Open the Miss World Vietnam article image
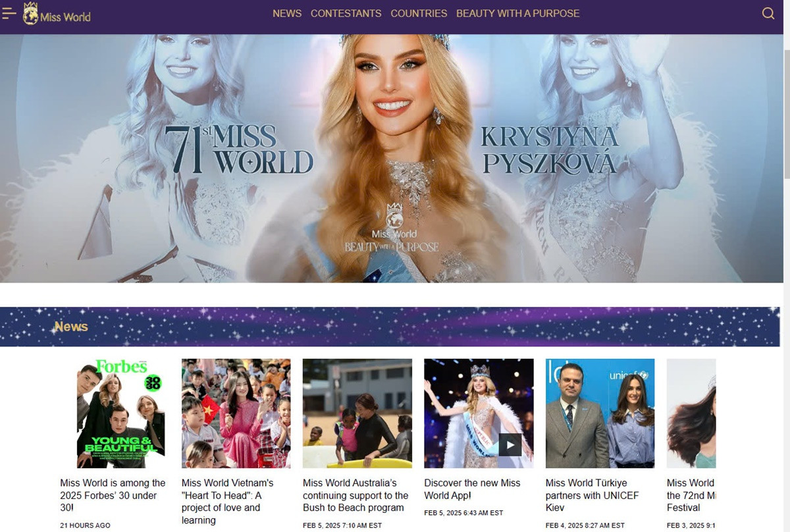790x532 pixels. (236, 413)
